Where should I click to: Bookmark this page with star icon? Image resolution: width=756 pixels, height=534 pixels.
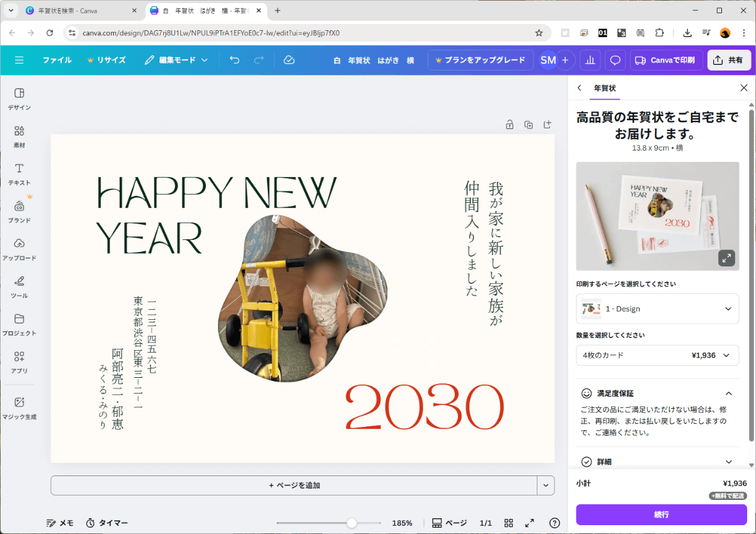pyautogui.click(x=539, y=33)
